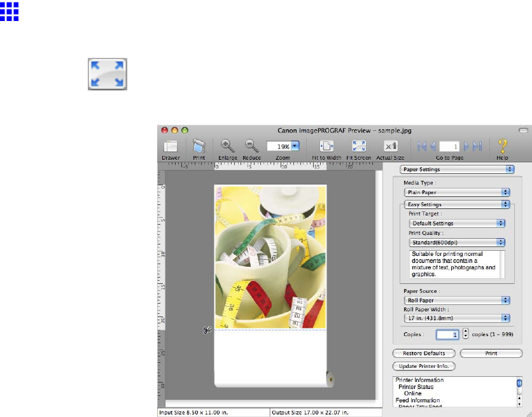
Task: Show Actual Size x1 icon
Action: (391, 146)
